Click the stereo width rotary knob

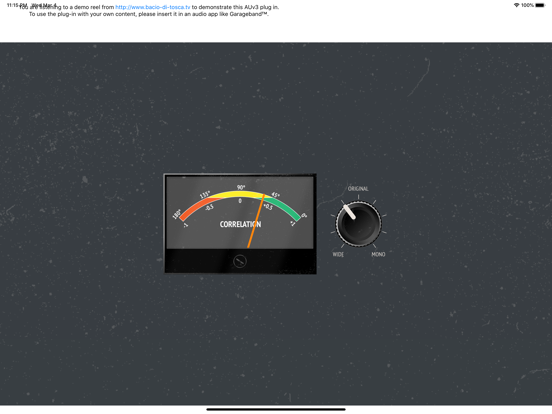pyautogui.click(x=358, y=224)
